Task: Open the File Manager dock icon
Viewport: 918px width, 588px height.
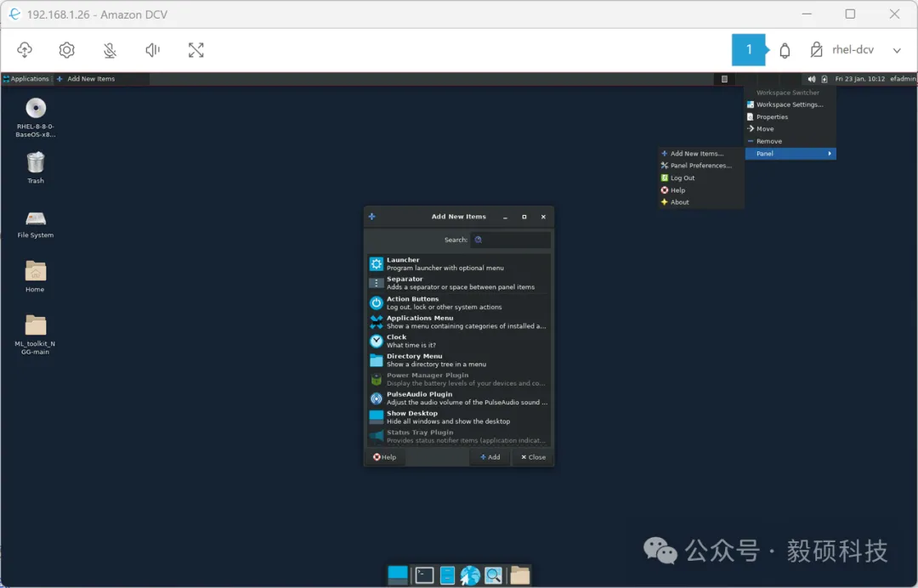Action: click(447, 575)
